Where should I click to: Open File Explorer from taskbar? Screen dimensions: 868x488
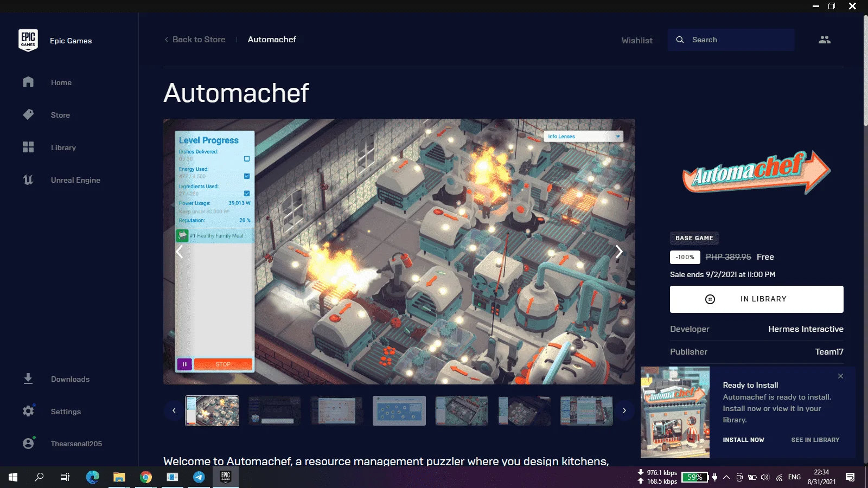coord(119,477)
